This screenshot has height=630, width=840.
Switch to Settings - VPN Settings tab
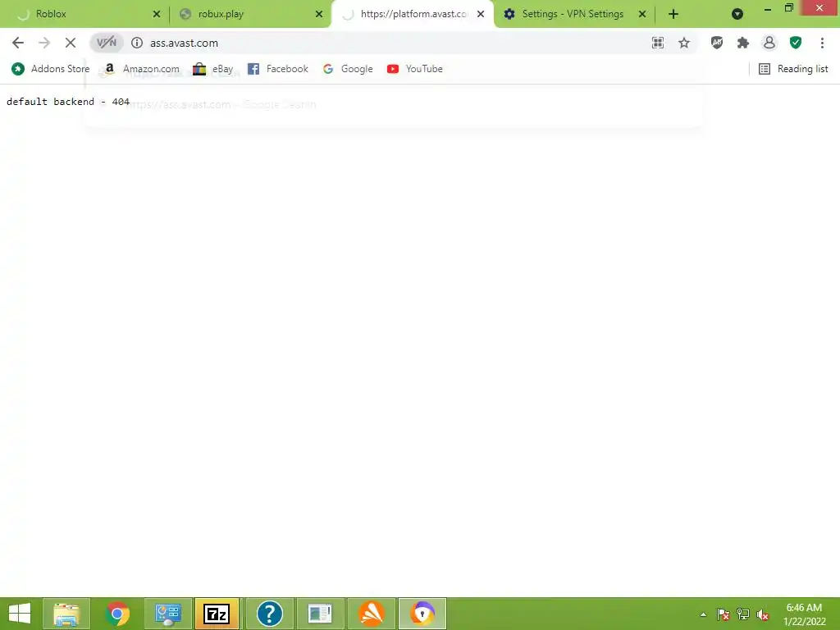click(573, 14)
